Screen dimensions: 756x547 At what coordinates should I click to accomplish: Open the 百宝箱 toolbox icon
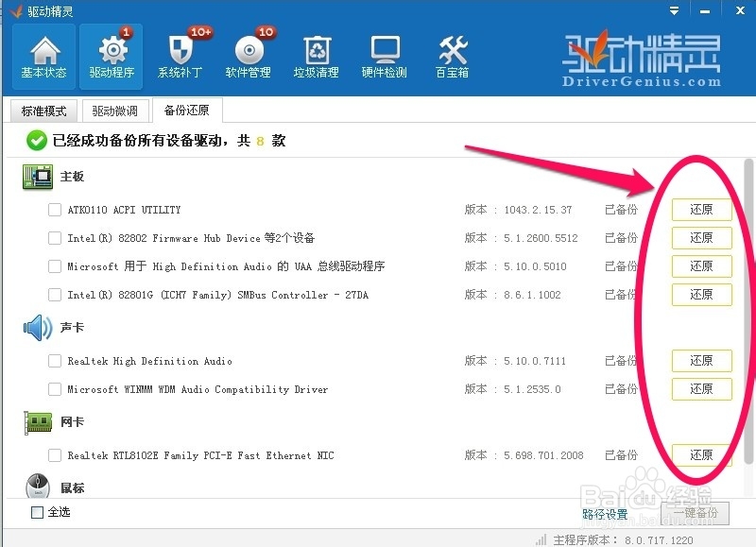click(x=451, y=55)
